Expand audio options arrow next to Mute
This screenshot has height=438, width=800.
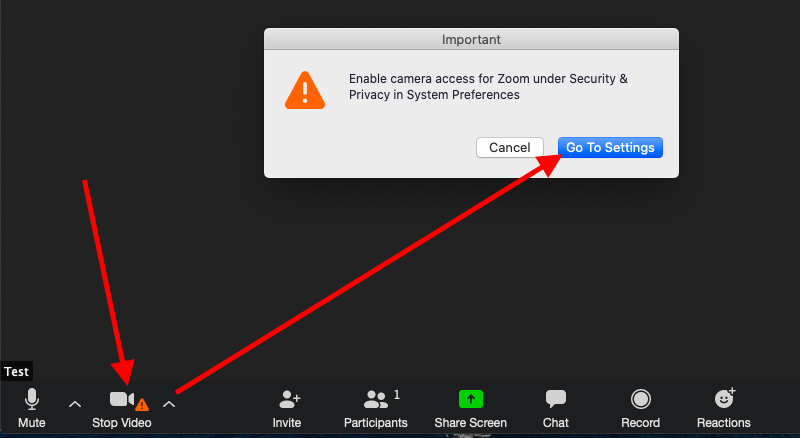pyautogui.click(x=75, y=404)
